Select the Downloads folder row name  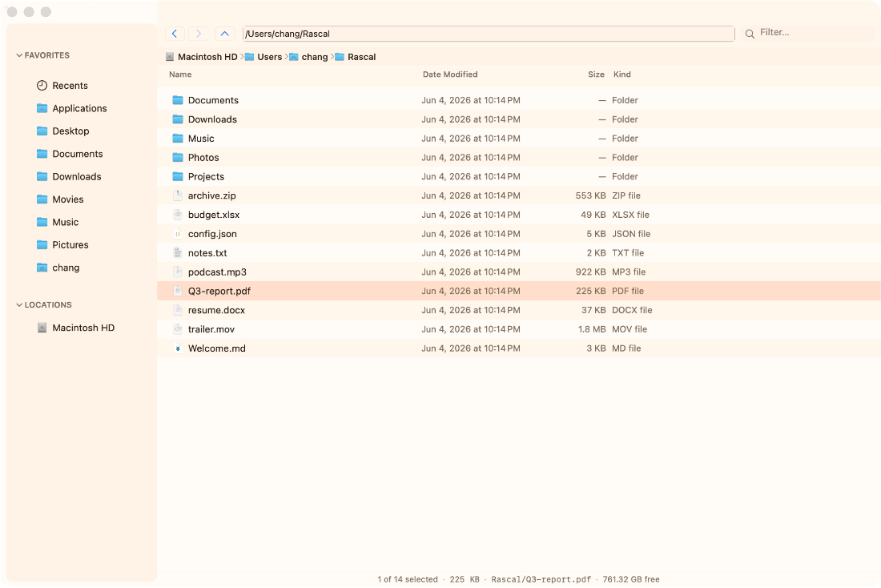212,119
